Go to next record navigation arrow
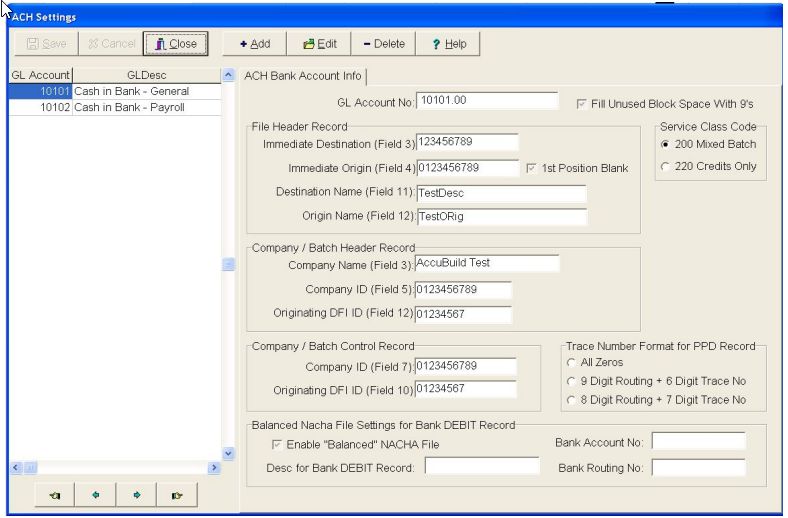The image size is (788, 518). (136, 494)
